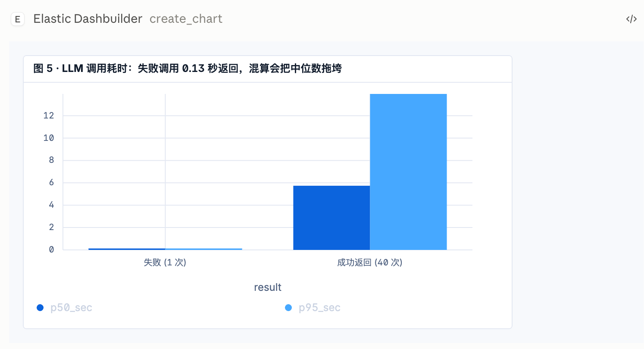Select the p95 bar for 失败 (1 次)

203,249
